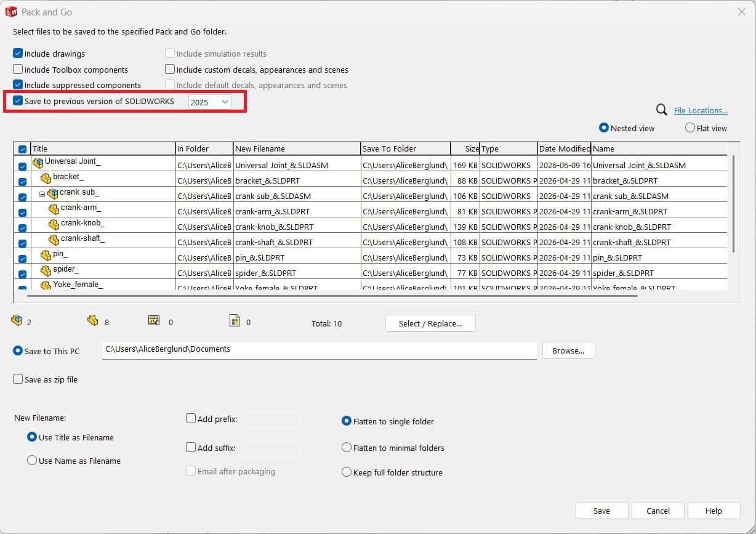756x534 pixels.
Task: Click the Help button
Action: [x=714, y=511]
